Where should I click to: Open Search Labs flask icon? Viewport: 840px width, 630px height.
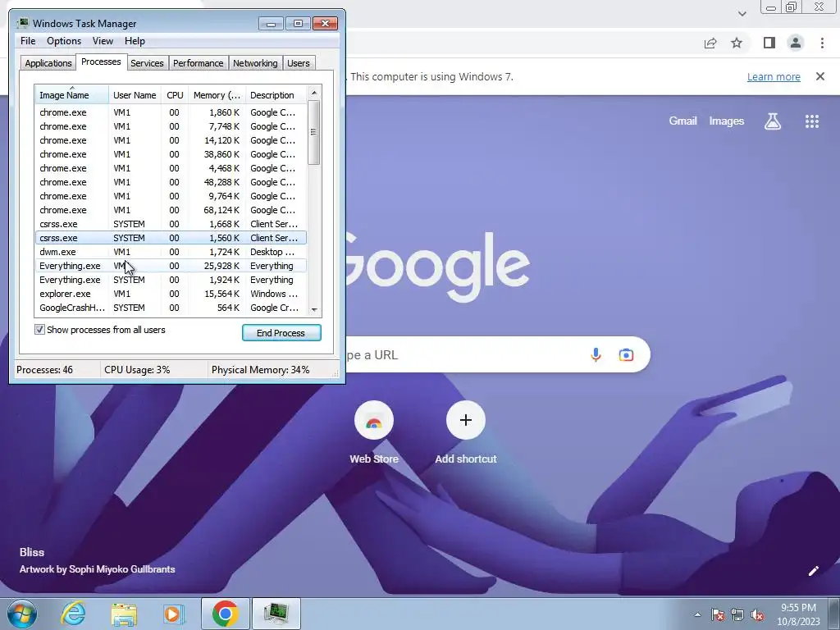click(772, 121)
